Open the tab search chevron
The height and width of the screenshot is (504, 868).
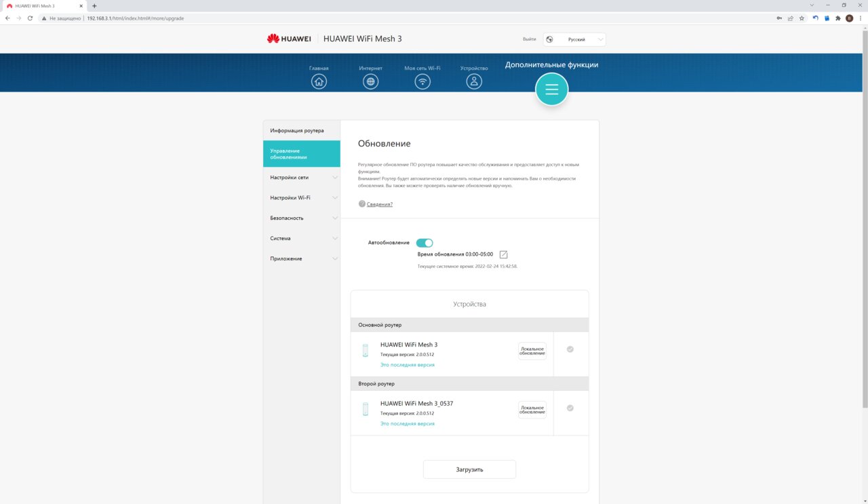(x=812, y=5)
